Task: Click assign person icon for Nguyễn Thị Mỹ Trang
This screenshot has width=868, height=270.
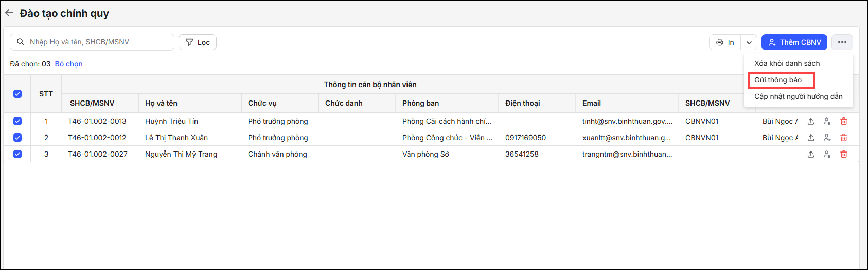Action: (827, 154)
